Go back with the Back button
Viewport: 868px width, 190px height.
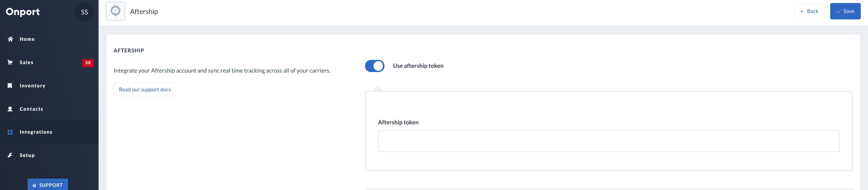(x=809, y=11)
